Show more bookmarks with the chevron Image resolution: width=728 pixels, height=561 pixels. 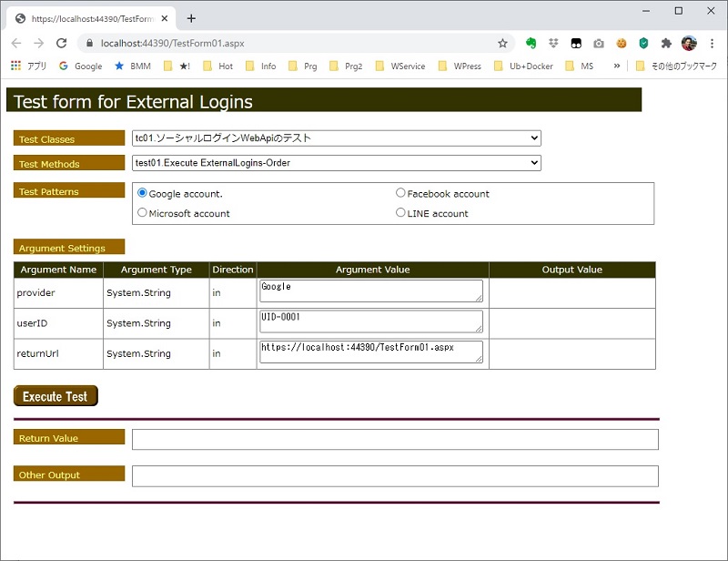coord(617,66)
